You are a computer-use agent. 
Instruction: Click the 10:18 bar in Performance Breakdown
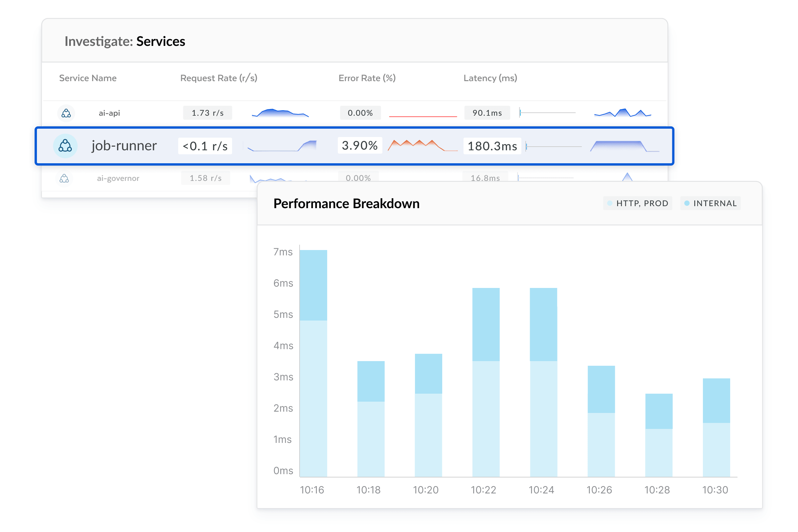click(371, 419)
